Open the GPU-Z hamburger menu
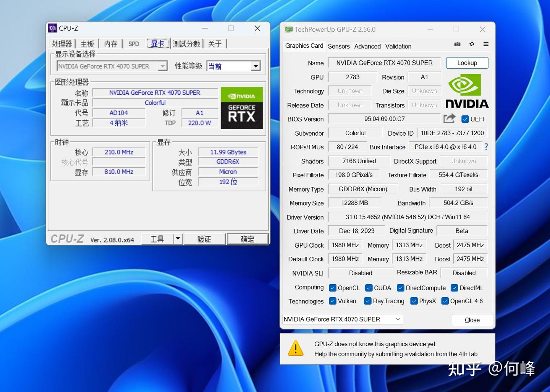This screenshot has height=392, width=550. 486,44
